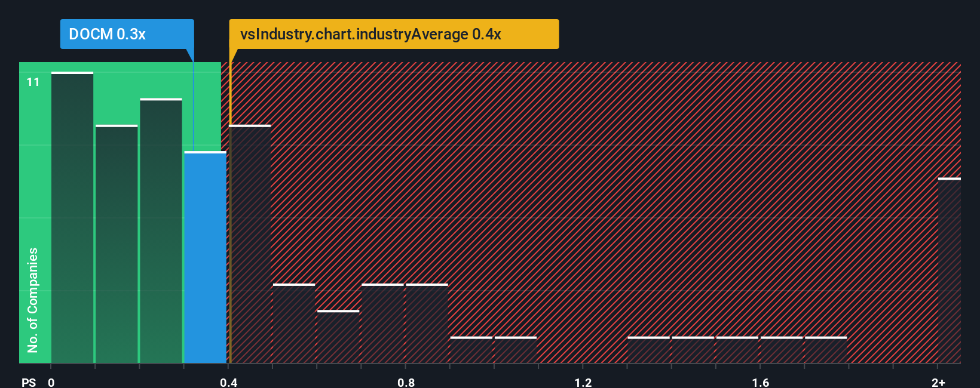Viewport: 980px width, 388px height.
Task: Click the yellow industryAverage 0.4x label
Action: point(394,34)
